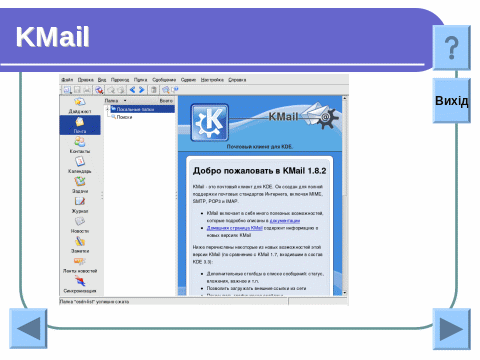This screenshot has width=480, height=360.
Task: Click the scroll-down arrow of the welcome pane
Action: pos(345,293)
